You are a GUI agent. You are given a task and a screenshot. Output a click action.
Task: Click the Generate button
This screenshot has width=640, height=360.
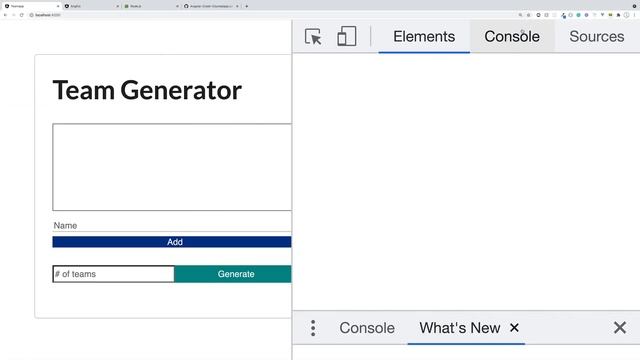coord(233,274)
